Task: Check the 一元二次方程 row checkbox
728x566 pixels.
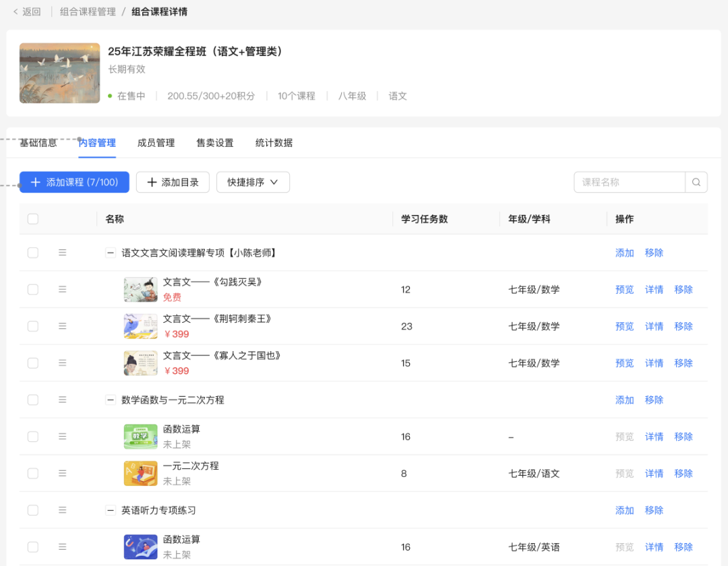Action: point(33,473)
